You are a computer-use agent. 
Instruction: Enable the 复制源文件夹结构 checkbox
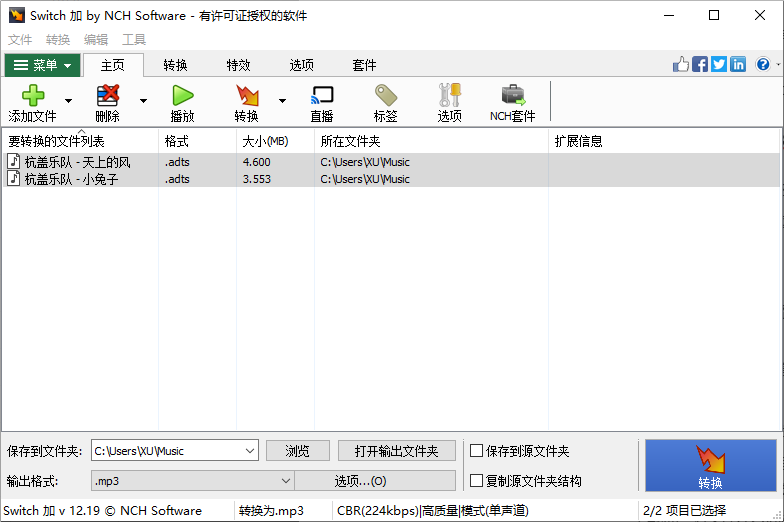476,481
